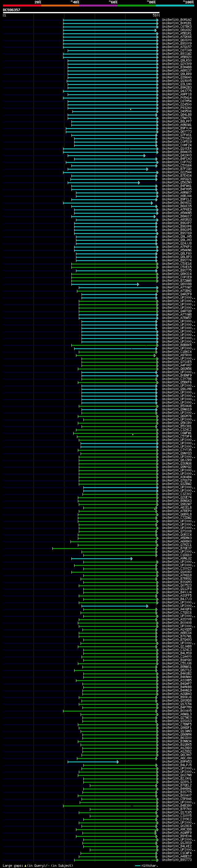Click hit label UniRef100_B6V6S2
Viewport: 197px width, 868px height.
[177, 203]
